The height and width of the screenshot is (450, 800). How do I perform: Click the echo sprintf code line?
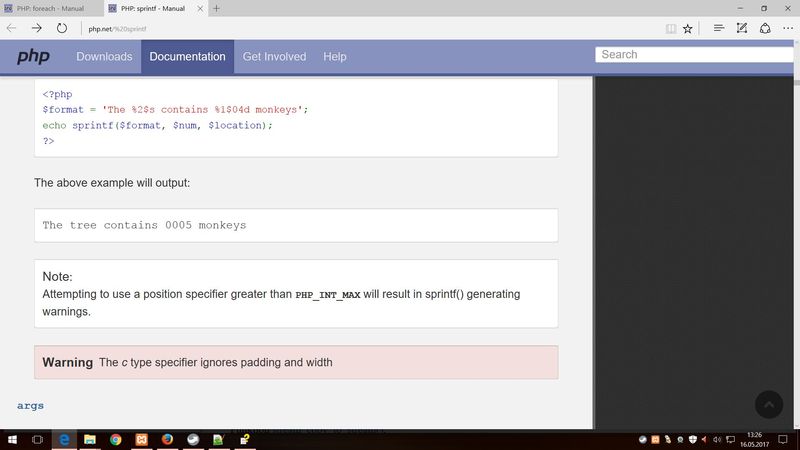point(158,126)
